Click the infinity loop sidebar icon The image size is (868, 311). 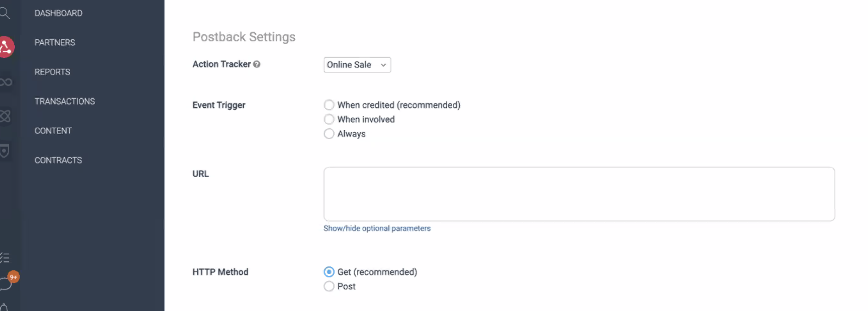coord(6,82)
